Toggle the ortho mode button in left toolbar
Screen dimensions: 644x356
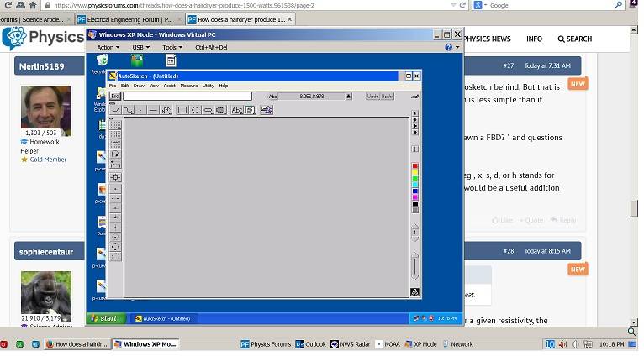[115, 144]
